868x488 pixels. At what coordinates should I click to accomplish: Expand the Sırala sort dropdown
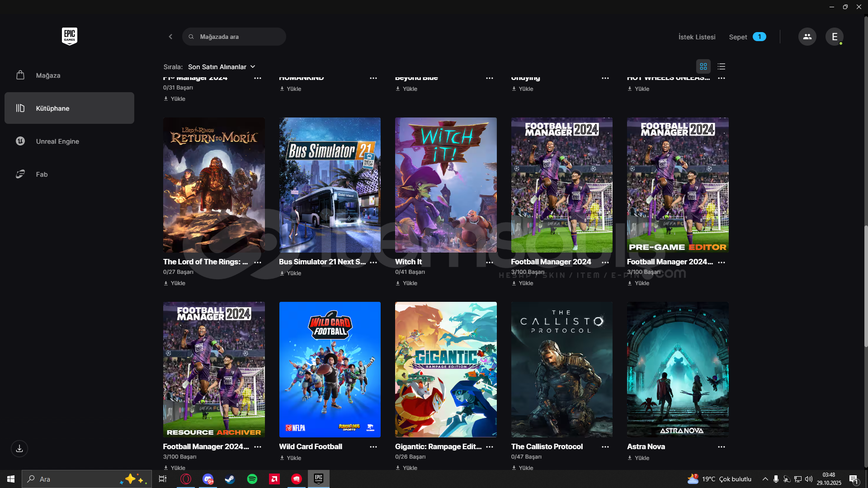pyautogui.click(x=222, y=67)
